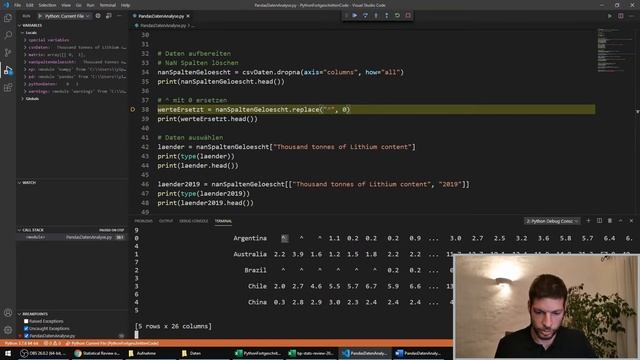Open the Accounts menu in the activity bar
The image size is (640, 360).
8,313
